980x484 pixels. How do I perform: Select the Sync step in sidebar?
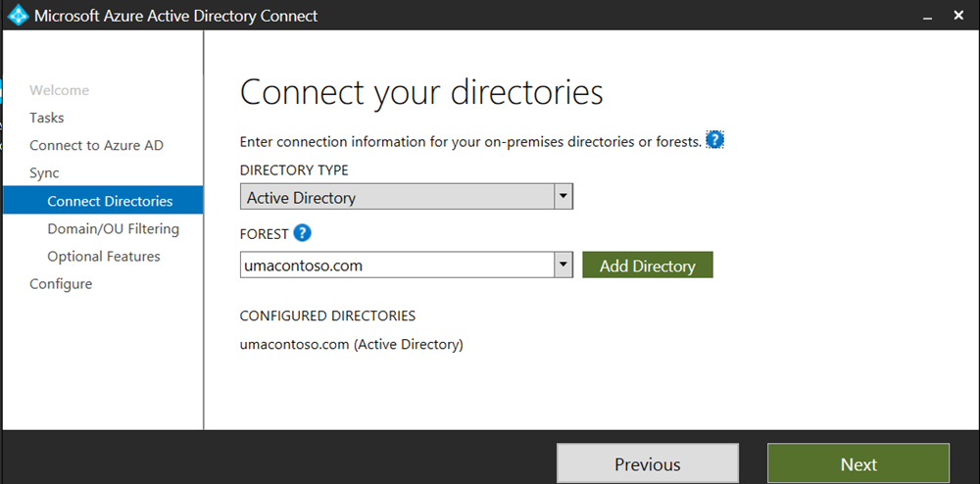[x=44, y=172]
